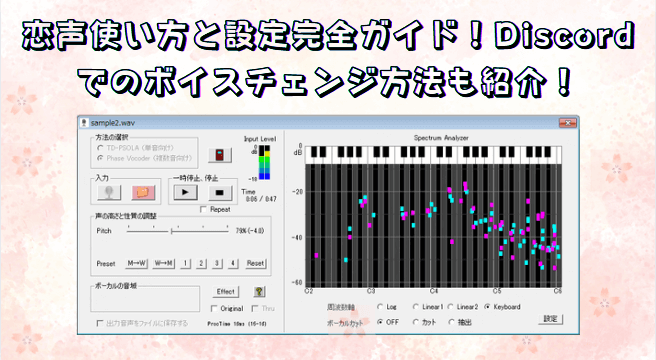Click the app icon in the title bar
The image size is (656, 360).
point(84,123)
